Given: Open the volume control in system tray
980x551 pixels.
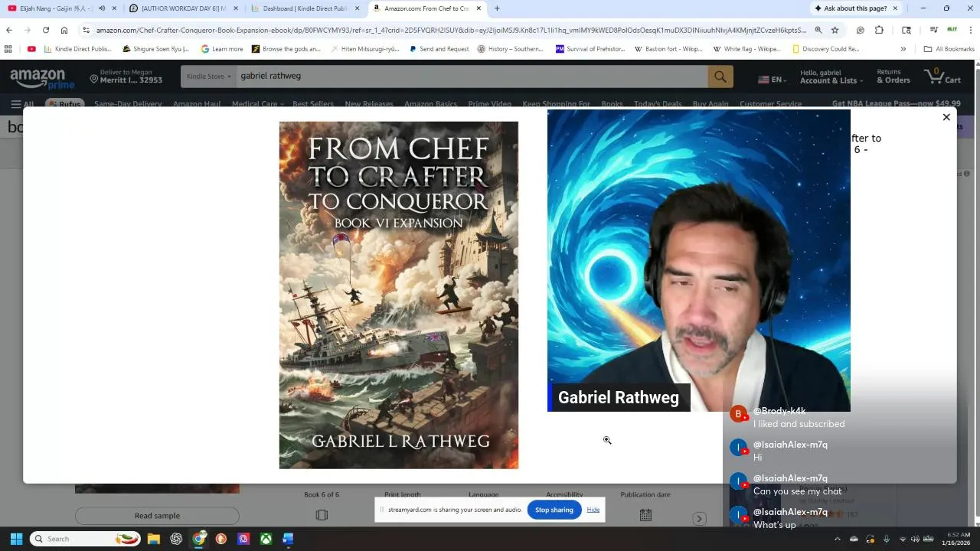Looking at the screenshot, I should (x=914, y=539).
